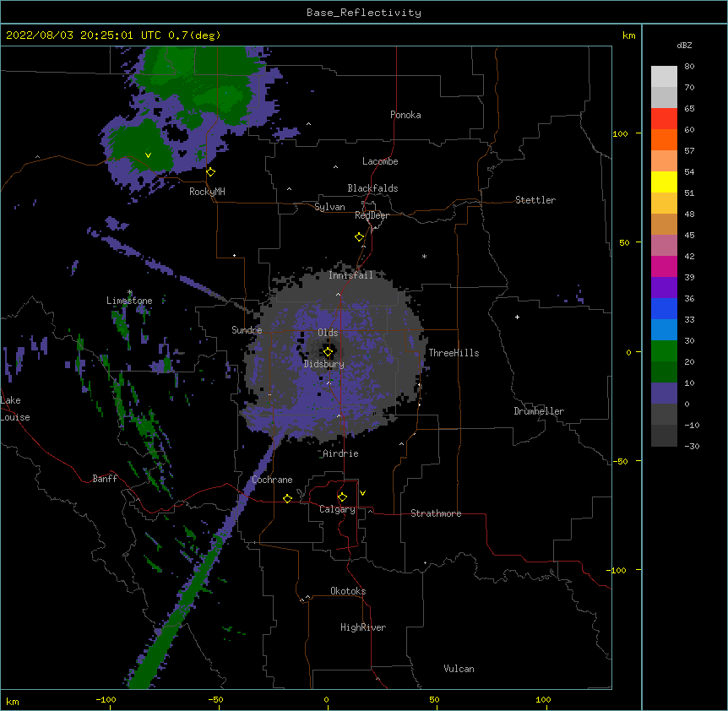
Task: Click the Cochrane town label
Action: click(272, 480)
